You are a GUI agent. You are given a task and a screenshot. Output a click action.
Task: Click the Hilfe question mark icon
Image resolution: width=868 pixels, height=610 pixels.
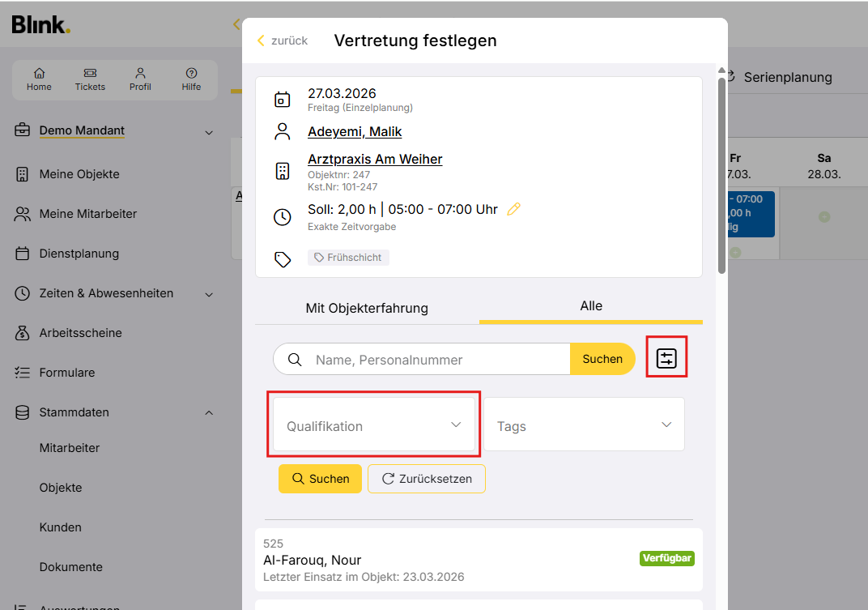click(191, 73)
